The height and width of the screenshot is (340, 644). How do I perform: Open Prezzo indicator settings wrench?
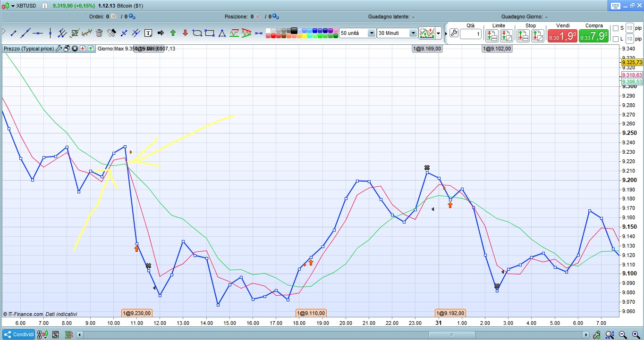pos(59,49)
